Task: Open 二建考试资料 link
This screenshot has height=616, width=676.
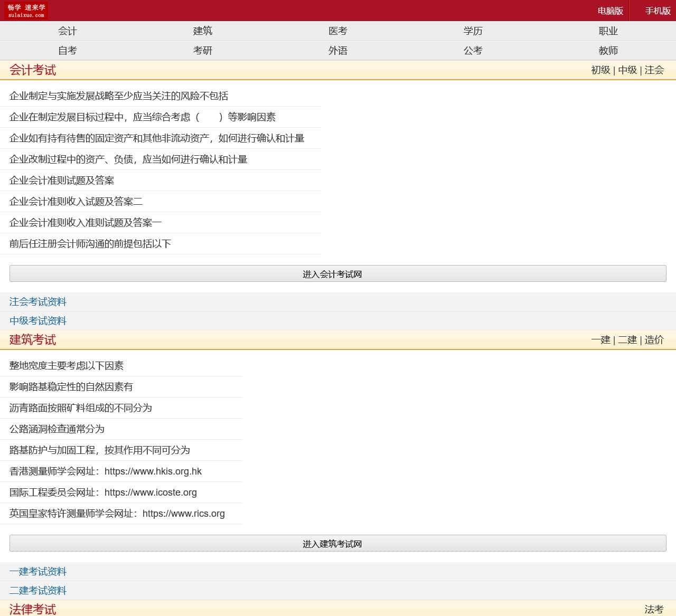Action: tap(38, 591)
